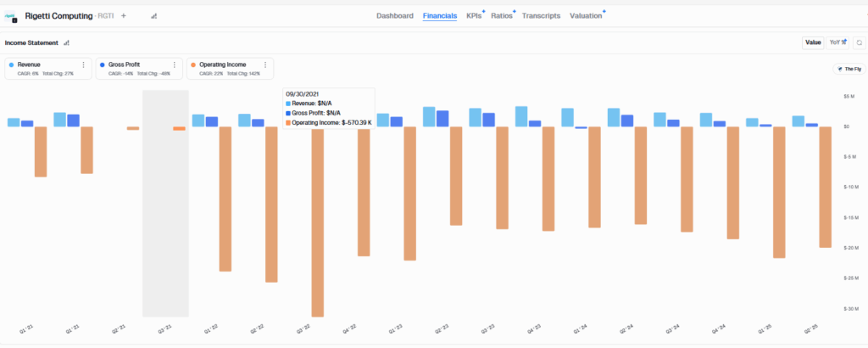Select the Financials tab
This screenshot has height=348, width=868.
coord(439,16)
